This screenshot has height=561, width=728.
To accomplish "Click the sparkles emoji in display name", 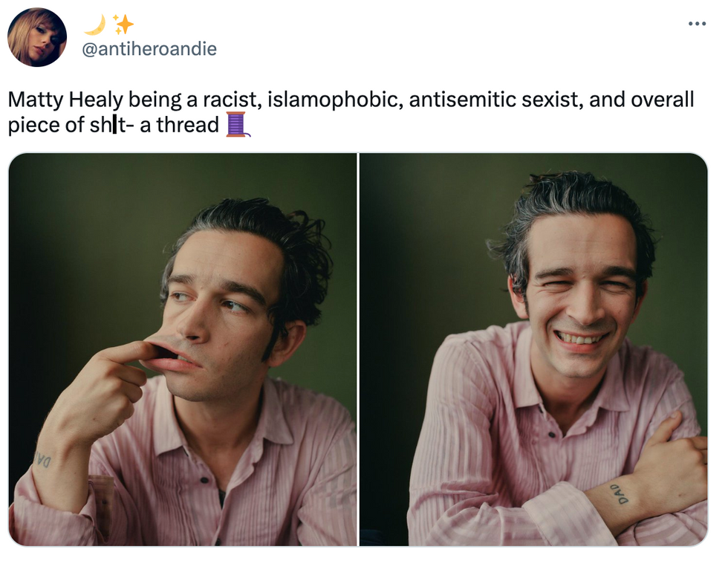I will [123, 24].
